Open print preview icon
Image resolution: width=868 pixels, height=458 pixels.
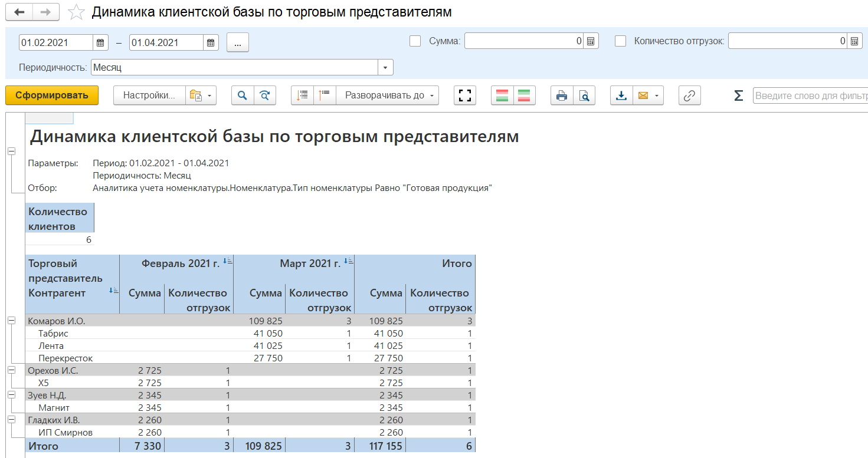[x=584, y=95]
